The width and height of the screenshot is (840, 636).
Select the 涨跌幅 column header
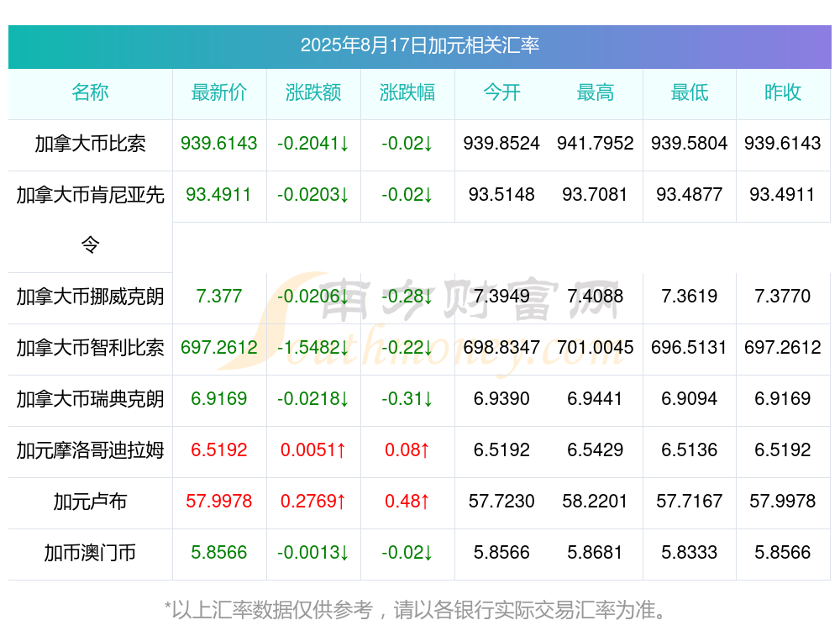tap(407, 92)
